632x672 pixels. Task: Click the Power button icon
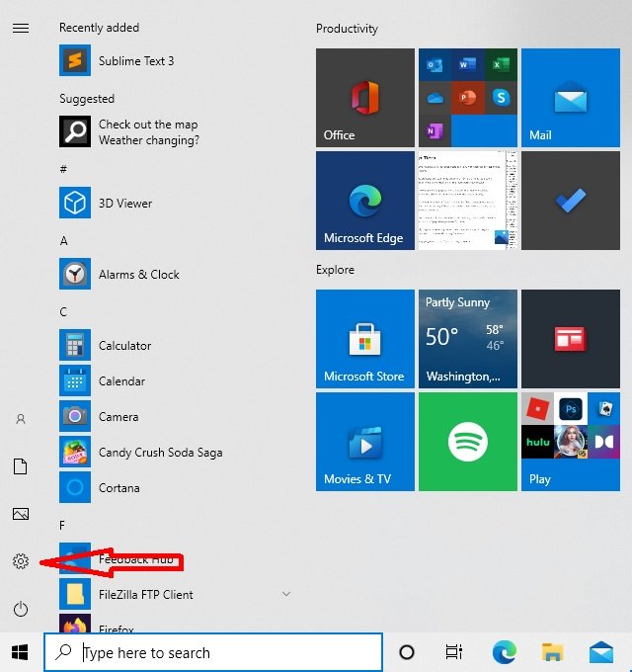[x=21, y=609]
